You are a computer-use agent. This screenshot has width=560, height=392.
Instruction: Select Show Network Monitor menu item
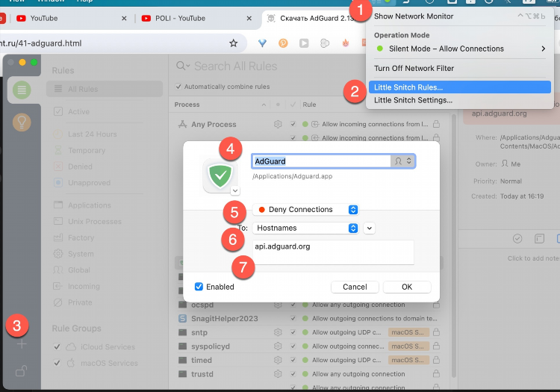click(x=460, y=16)
